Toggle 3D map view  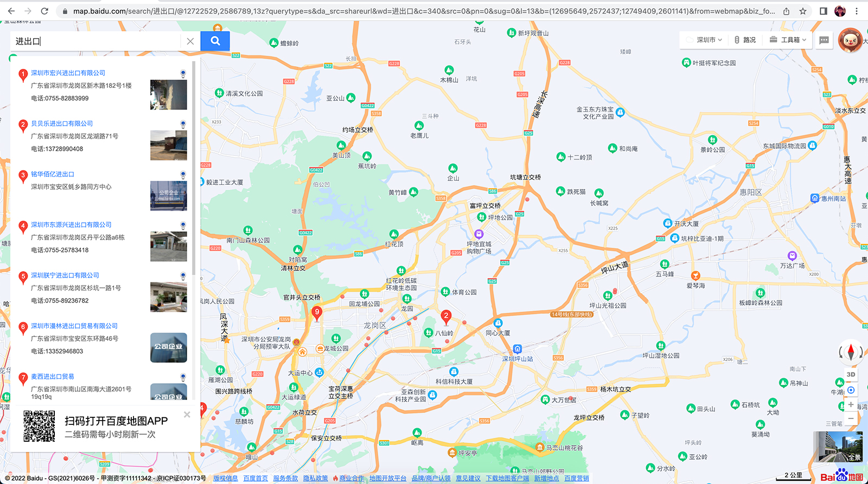851,375
